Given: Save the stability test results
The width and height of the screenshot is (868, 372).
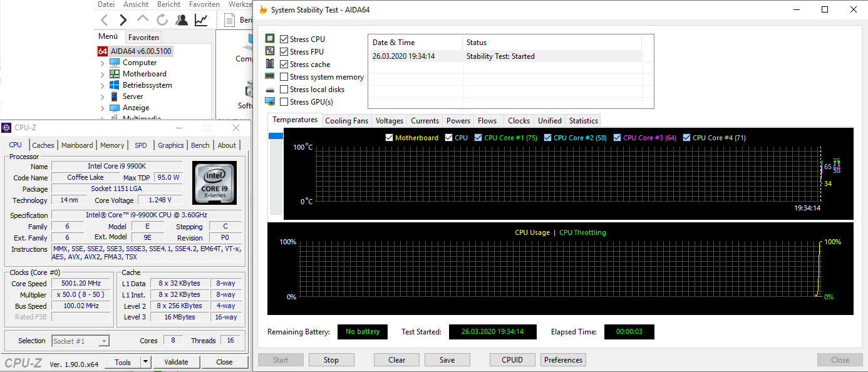Looking at the screenshot, I should coord(447,360).
